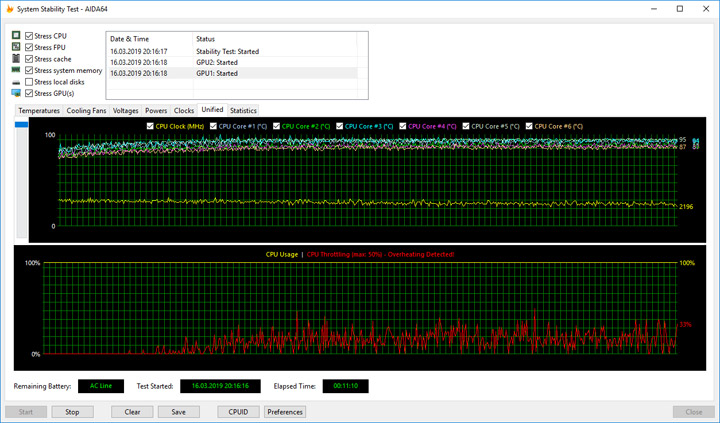
Task: Open the Cooling Fans tab
Action: click(86, 110)
